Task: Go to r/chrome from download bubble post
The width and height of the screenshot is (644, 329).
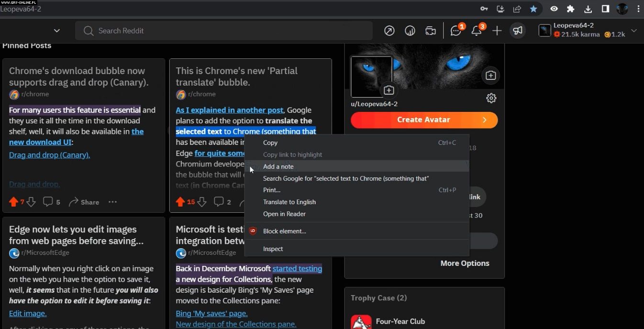Action: click(35, 94)
